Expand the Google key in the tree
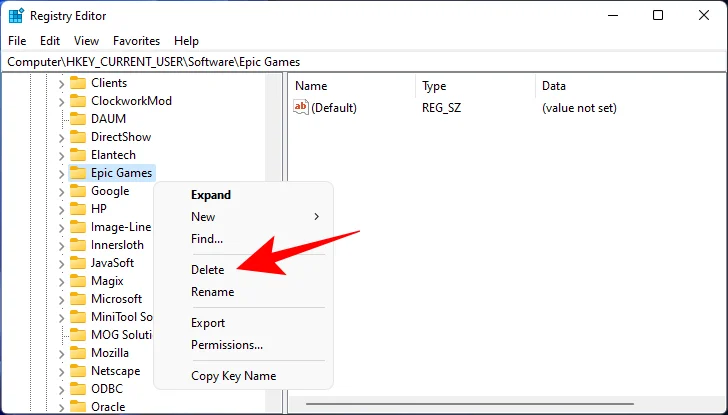 pyautogui.click(x=61, y=191)
